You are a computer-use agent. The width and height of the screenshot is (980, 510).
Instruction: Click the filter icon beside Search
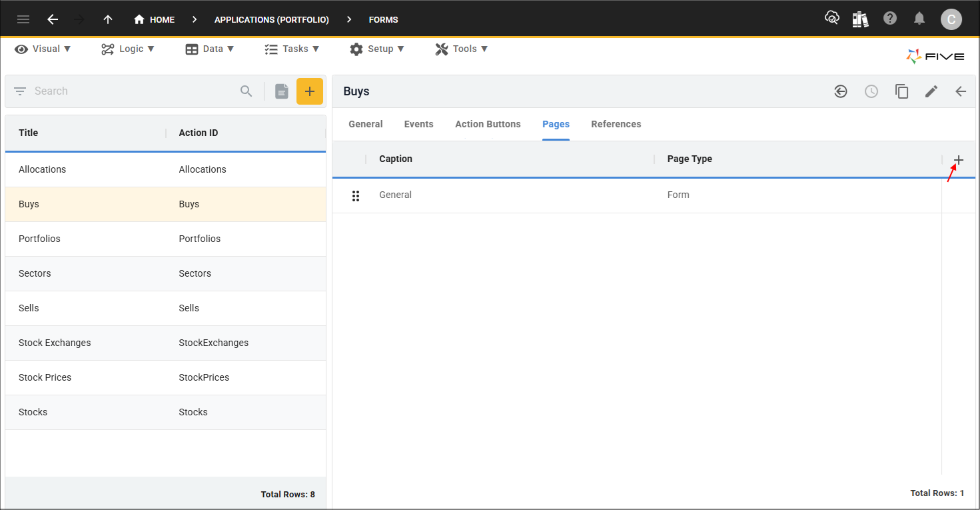pyautogui.click(x=20, y=91)
